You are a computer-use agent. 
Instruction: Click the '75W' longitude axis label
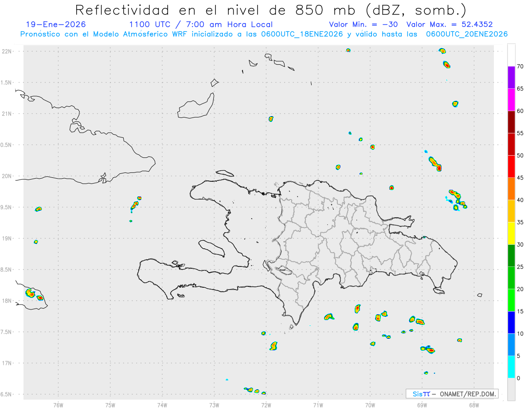click(110, 405)
